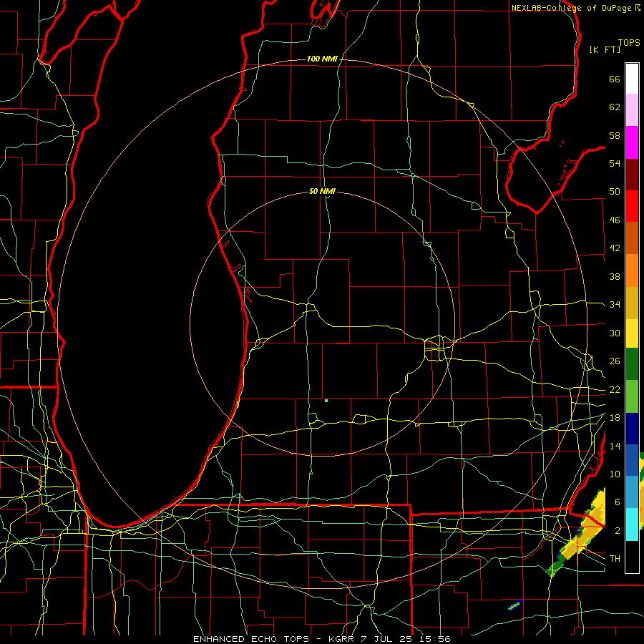Click the 100 NMI range ring label
The height and width of the screenshot is (644, 644).
coord(322,59)
